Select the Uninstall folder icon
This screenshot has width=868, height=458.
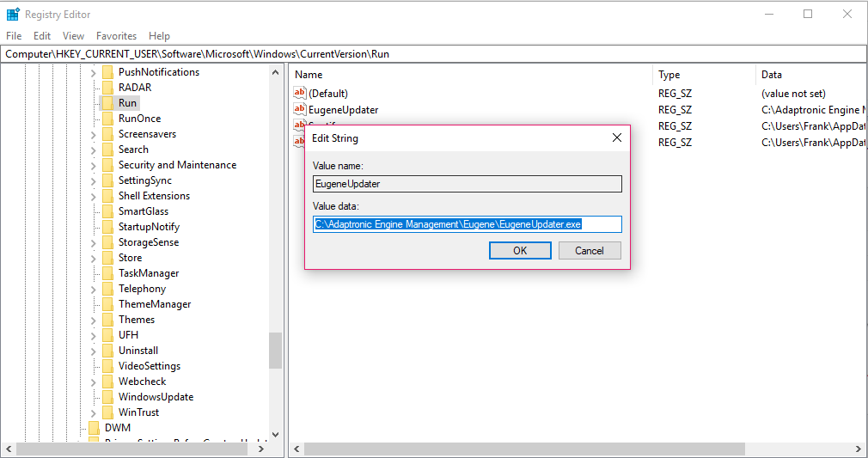click(108, 351)
